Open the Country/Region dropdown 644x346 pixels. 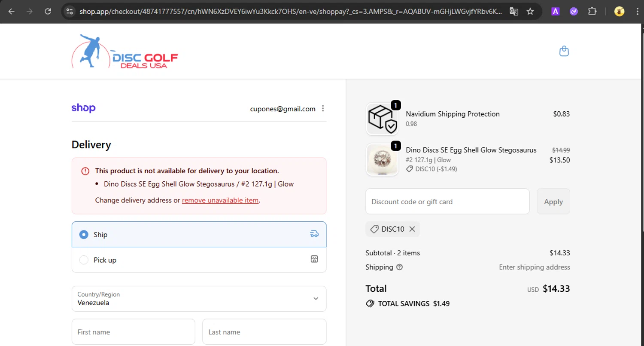[x=199, y=299]
